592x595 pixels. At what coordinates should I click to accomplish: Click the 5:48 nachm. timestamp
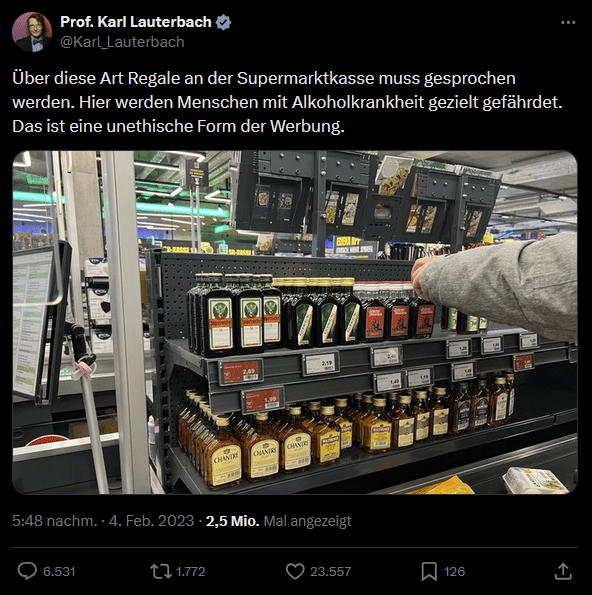click(55, 521)
